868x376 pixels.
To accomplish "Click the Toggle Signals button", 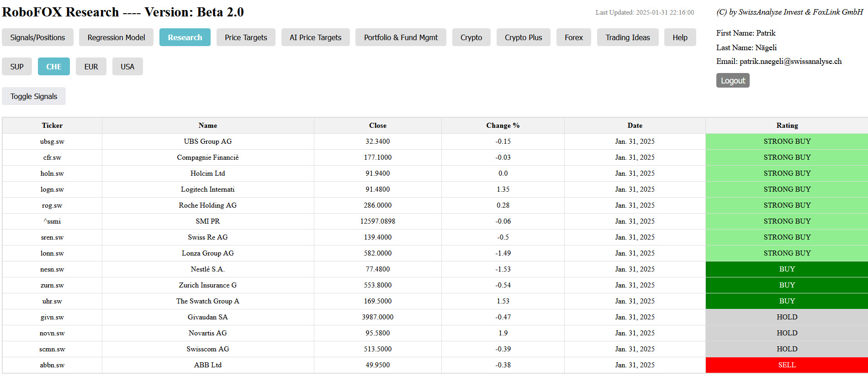I will click(34, 96).
